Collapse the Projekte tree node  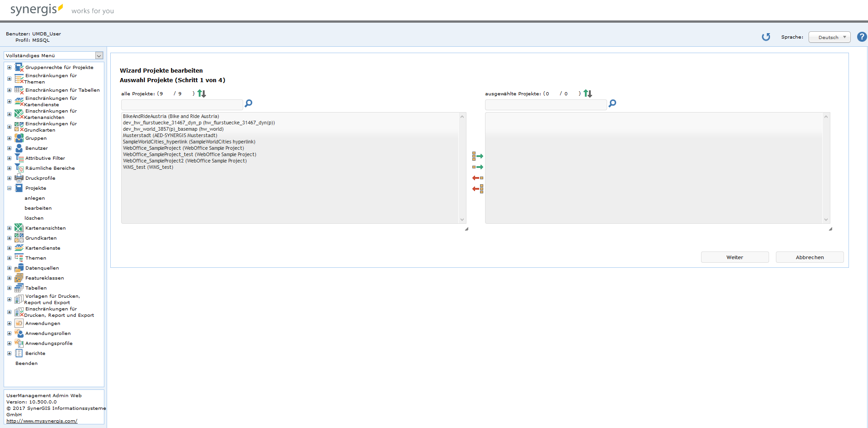click(x=9, y=188)
